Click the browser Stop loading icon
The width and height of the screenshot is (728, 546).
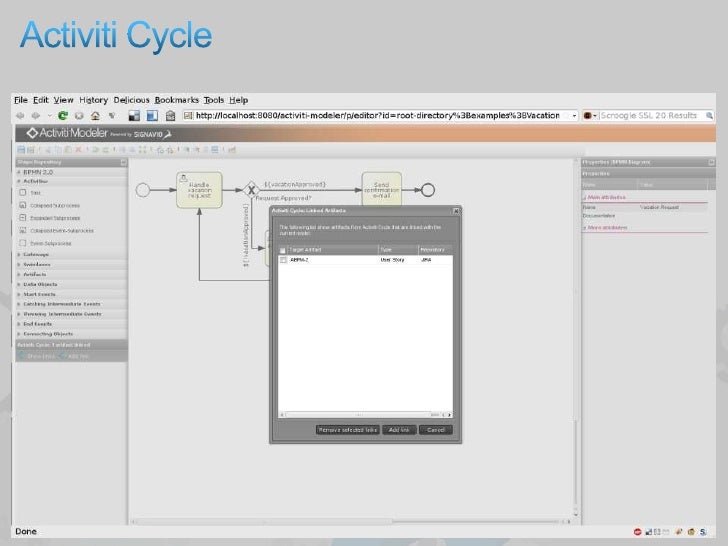(x=79, y=116)
